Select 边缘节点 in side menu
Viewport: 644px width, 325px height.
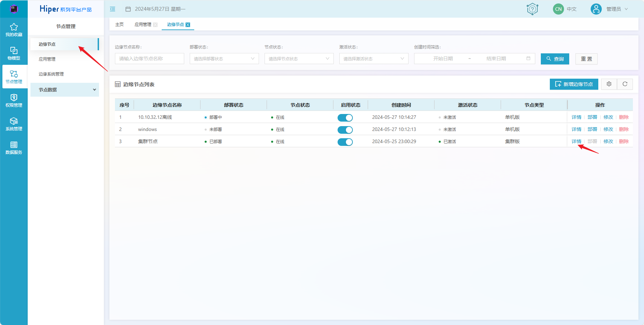[65, 44]
